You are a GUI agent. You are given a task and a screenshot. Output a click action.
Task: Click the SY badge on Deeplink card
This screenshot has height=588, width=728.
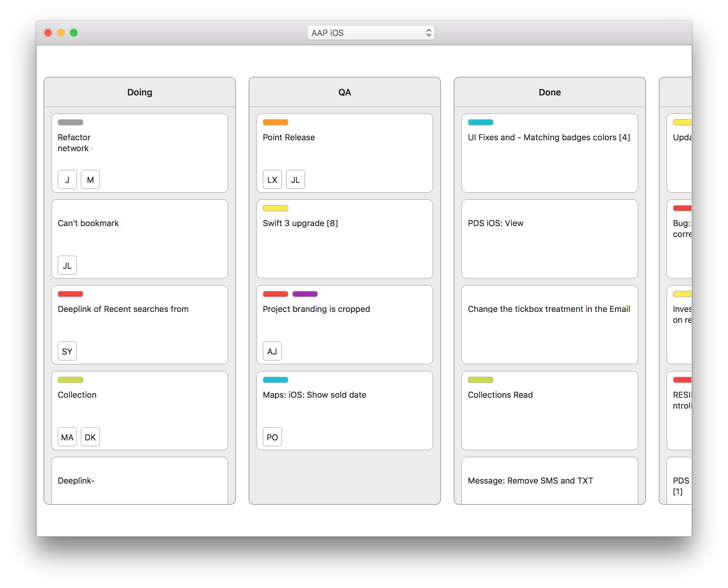tap(67, 351)
